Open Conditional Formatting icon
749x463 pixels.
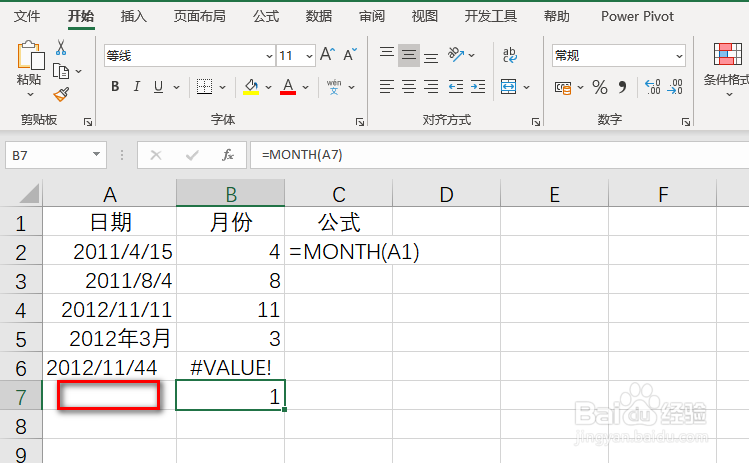point(728,54)
